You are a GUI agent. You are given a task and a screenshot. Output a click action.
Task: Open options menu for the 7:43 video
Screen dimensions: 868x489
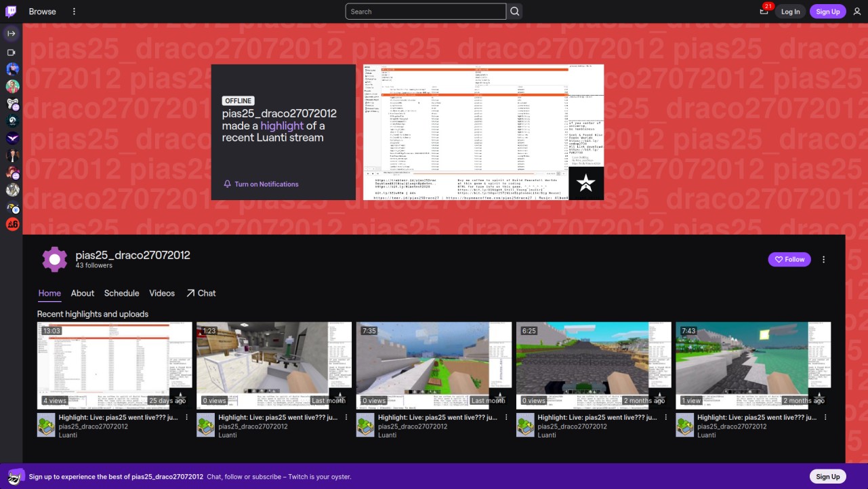(825, 417)
